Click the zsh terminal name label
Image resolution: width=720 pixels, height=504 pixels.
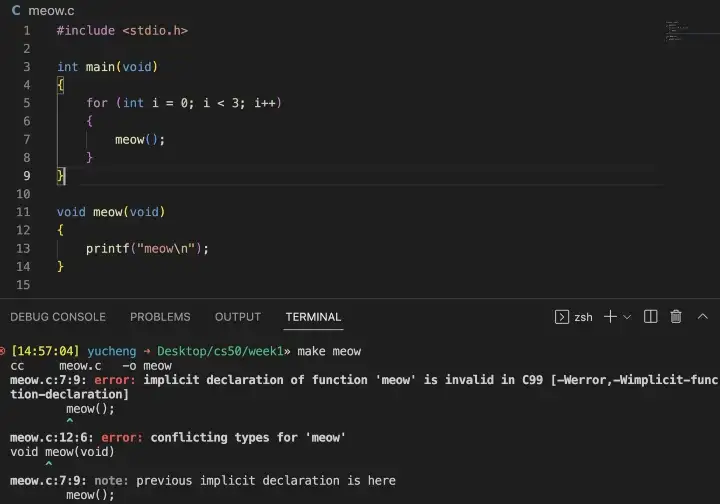pos(583,317)
